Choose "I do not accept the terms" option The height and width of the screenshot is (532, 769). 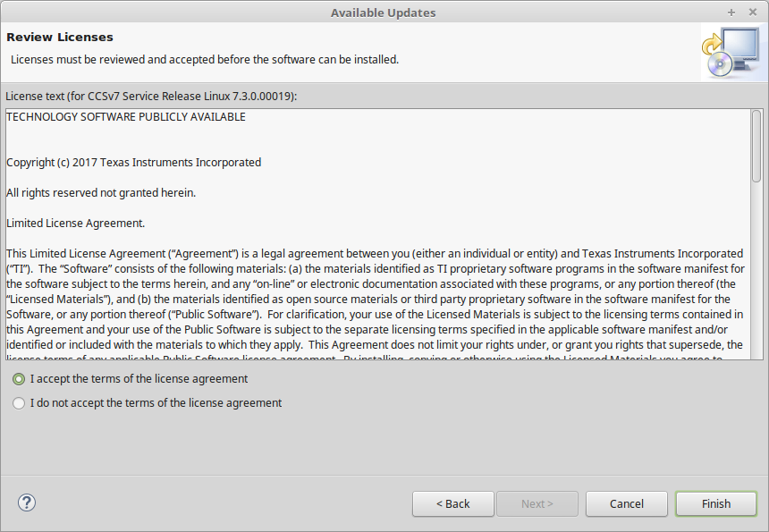click(x=20, y=403)
